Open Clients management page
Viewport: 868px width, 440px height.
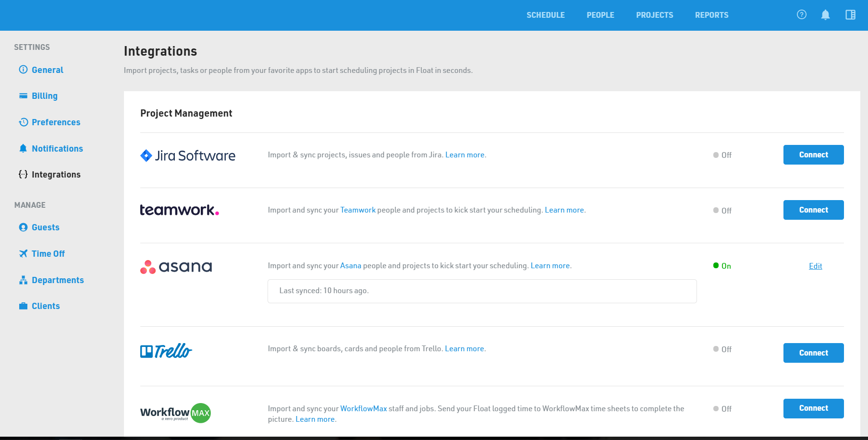[46, 306]
